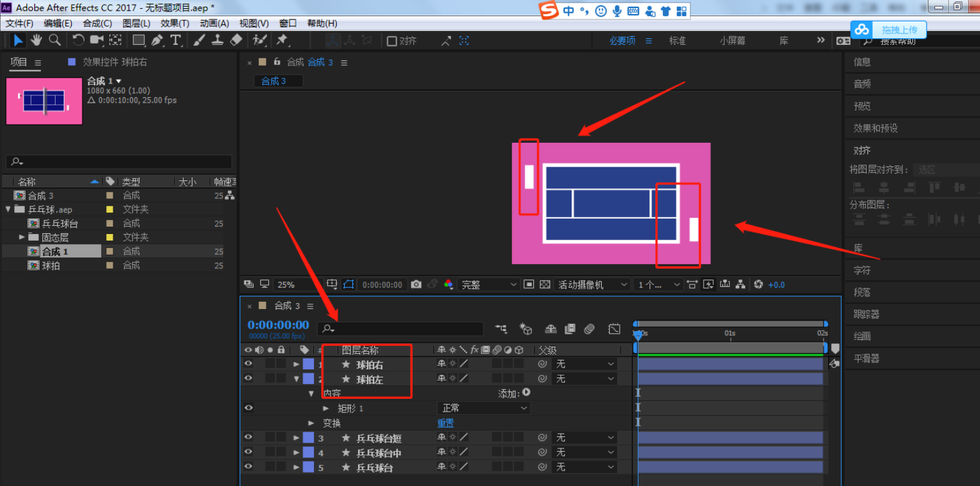
Task: Hide the 矩形 1 shape
Action: [249, 408]
